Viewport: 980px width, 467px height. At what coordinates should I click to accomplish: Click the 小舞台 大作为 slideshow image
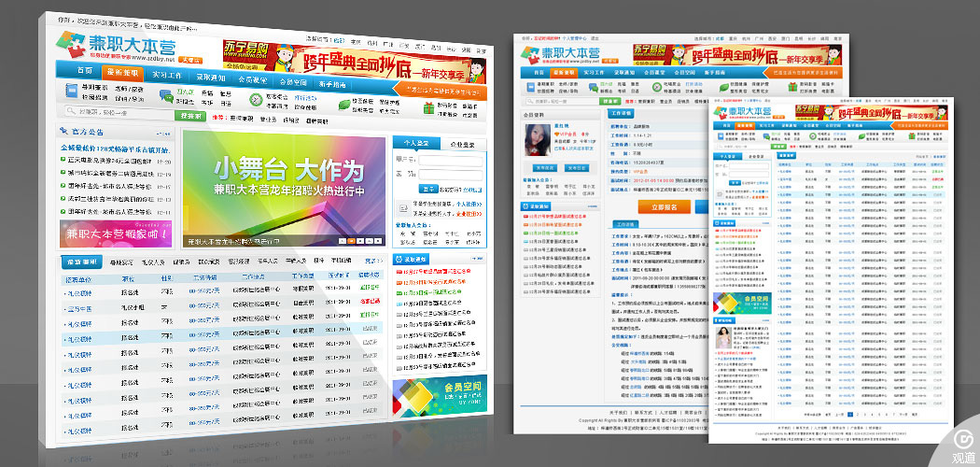284,188
